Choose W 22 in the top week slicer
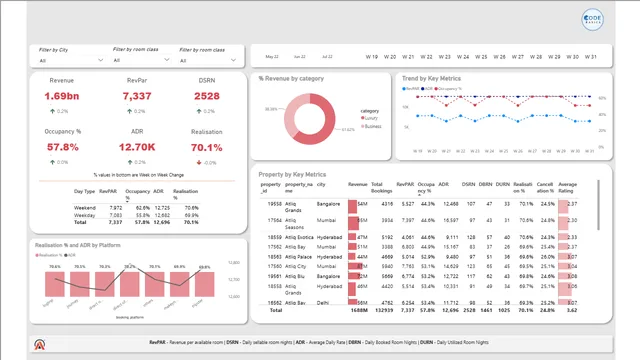The image size is (640, 360). pos(426,57)
